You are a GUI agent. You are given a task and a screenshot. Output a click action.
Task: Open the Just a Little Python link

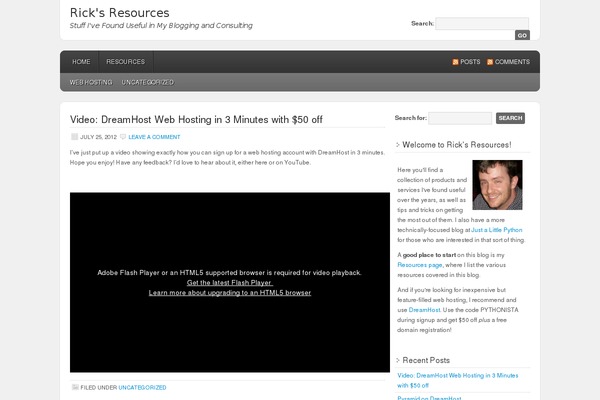(497, 230)
